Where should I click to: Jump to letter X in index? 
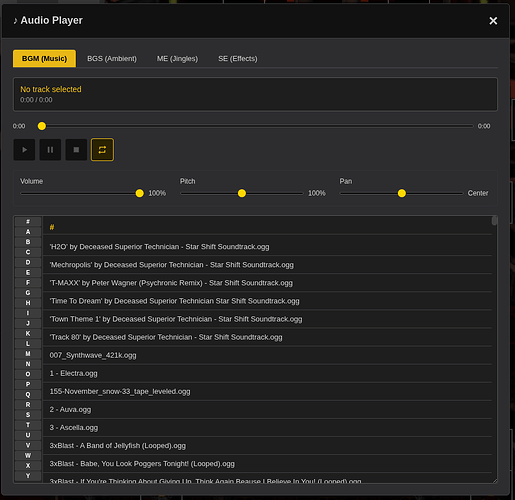coord(28,466)
